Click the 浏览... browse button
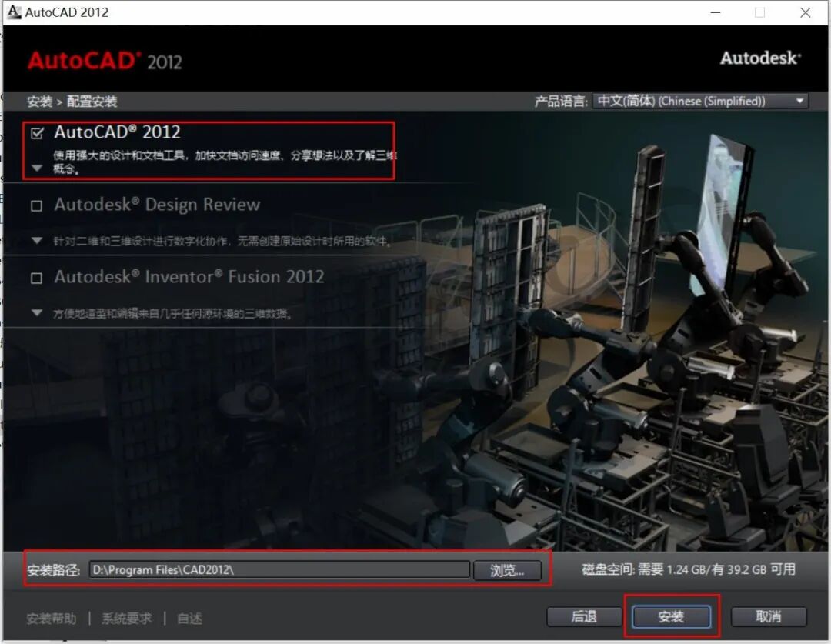Viewport: 831px width, 644px height. coord(507,570)
